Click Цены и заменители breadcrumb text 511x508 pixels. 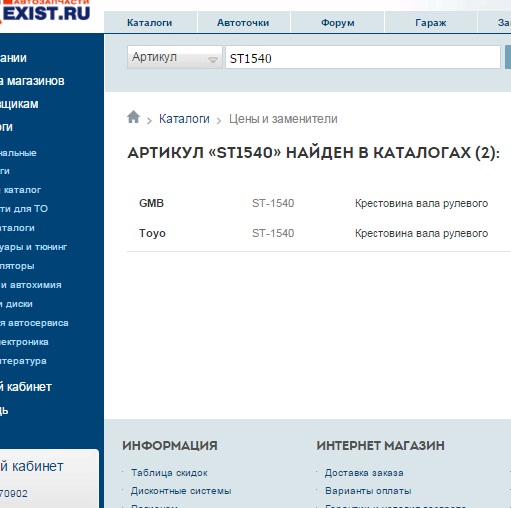(x=283, y=119)
